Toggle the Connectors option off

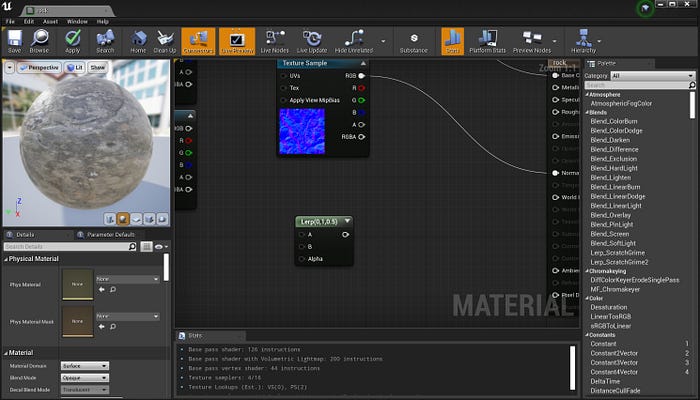pos(198,40)
